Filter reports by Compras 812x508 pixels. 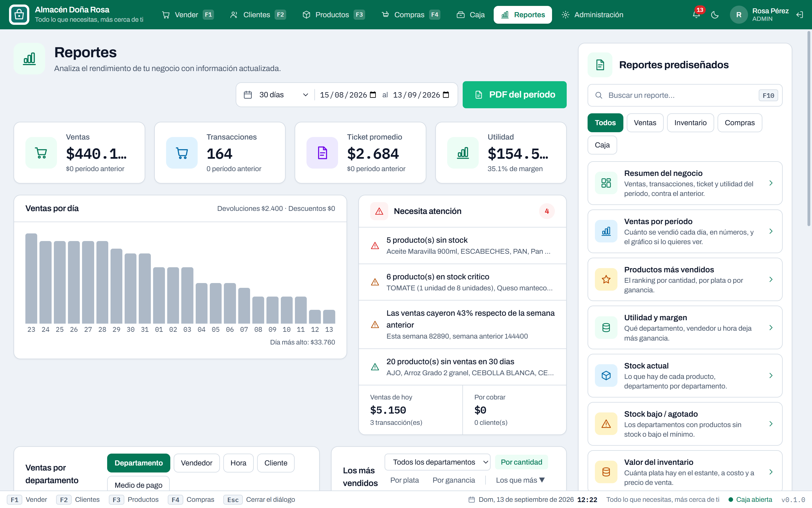click(740, 123)
